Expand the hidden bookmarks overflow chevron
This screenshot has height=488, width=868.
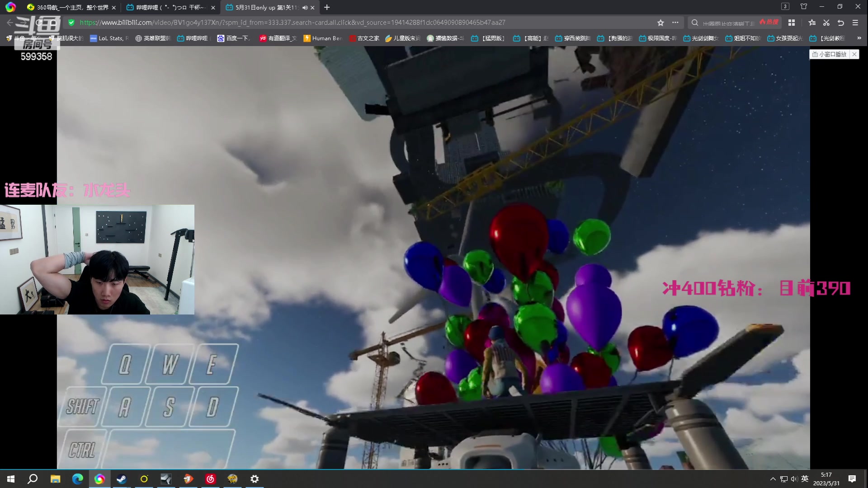(x=859, y=38)
